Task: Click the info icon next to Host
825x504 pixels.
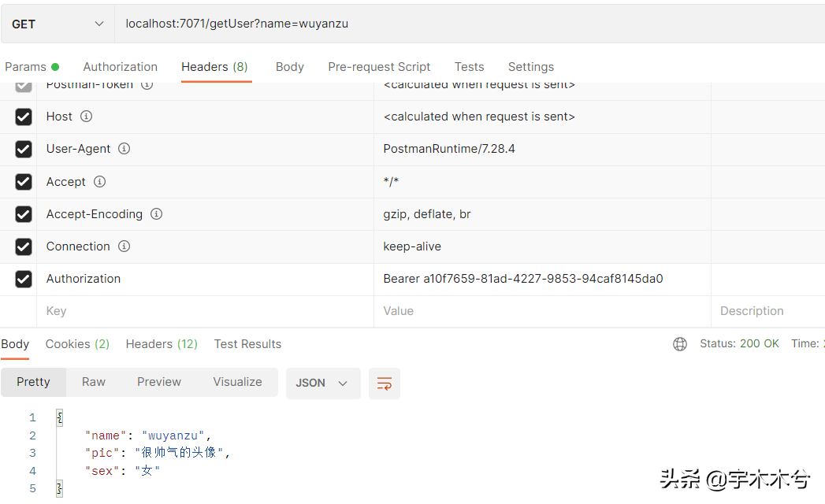Action: [86, 116]
